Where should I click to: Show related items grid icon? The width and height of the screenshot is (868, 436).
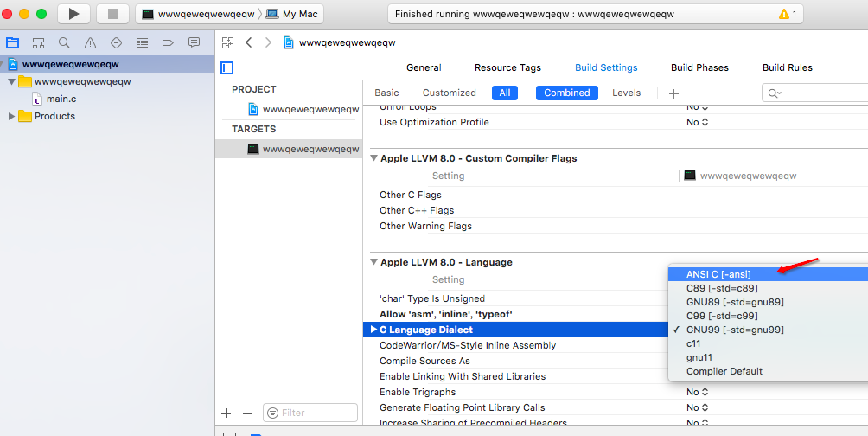click(x=227, y=42)
